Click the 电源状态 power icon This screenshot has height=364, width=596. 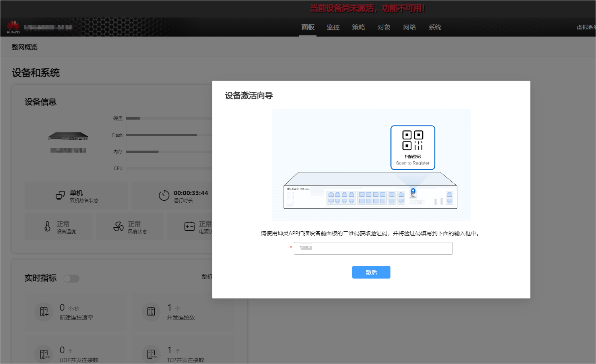pyautogui.click(x=190, y=227)
